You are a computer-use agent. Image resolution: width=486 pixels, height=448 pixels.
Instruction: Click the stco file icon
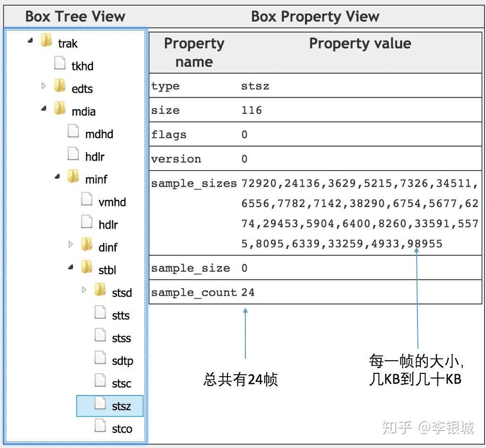click(x=100, y=427)
